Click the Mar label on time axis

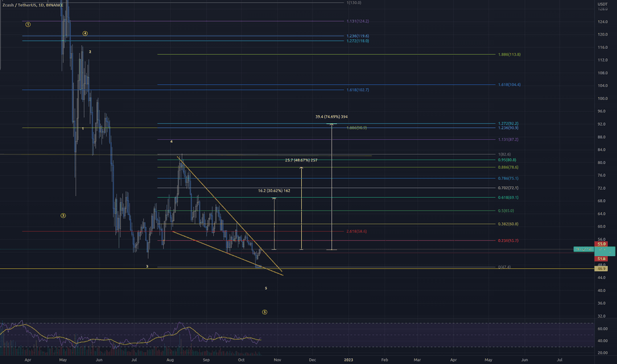tap(417, 360)
